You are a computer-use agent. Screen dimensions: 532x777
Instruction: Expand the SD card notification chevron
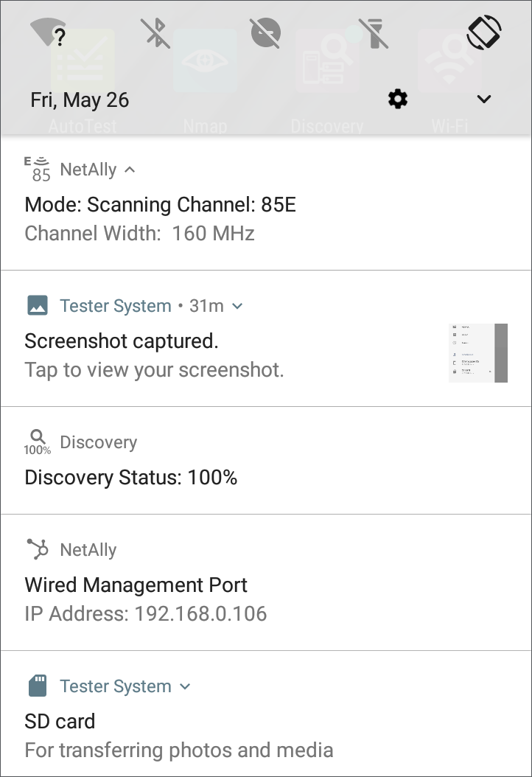(x=185, y=686)
